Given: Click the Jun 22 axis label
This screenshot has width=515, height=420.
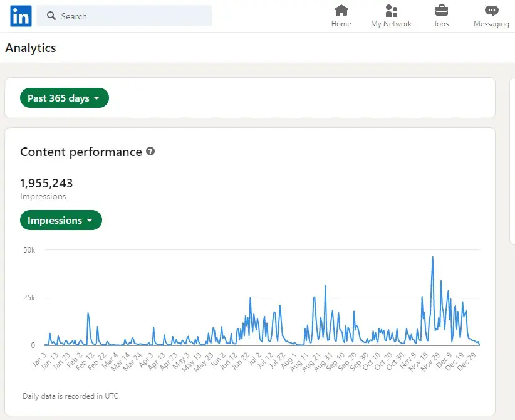Looking at the screenshot, I should [x=241, y=361].
